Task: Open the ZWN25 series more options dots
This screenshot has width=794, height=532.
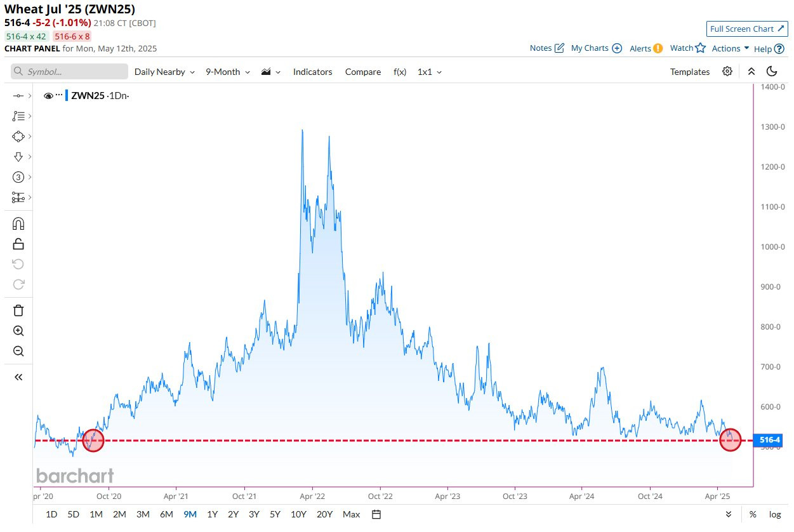Action: pyautogui.click(x=60, y=95)
